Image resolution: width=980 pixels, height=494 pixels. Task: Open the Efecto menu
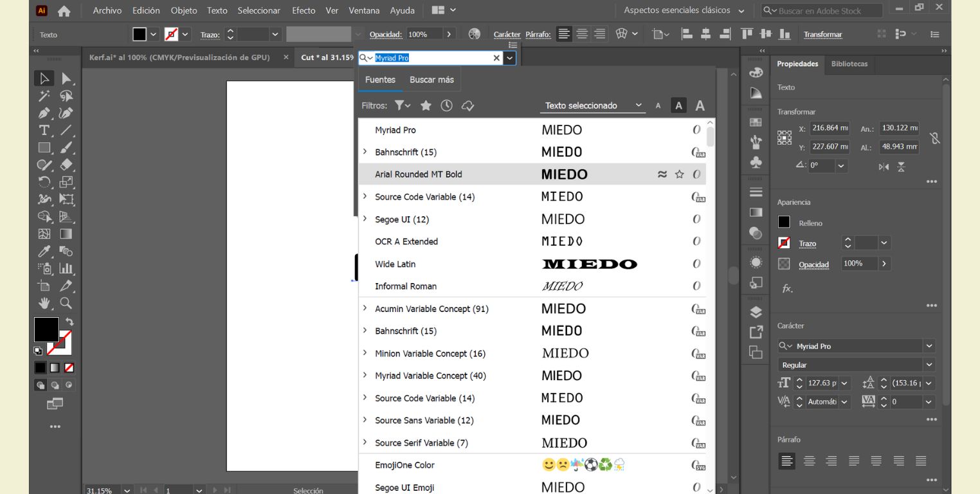coord(304,10)
